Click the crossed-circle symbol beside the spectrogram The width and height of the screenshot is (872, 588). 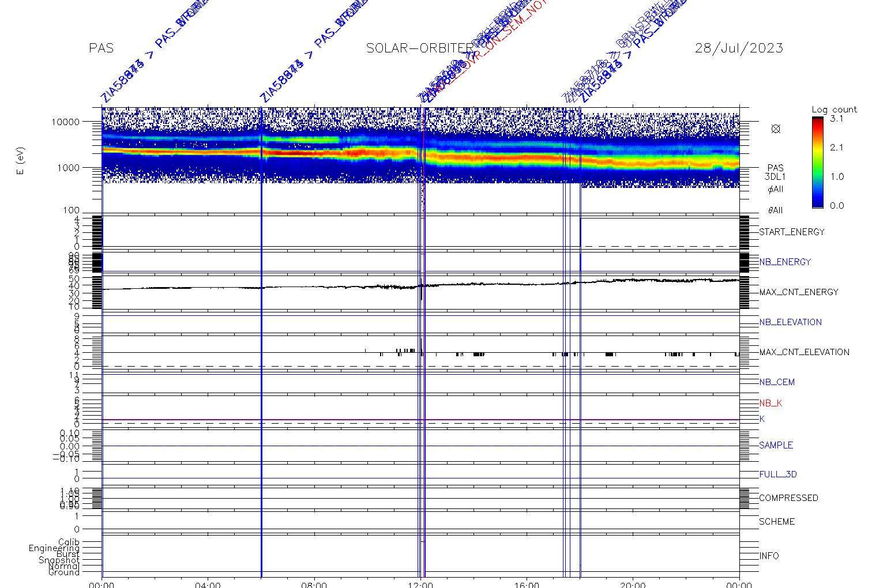click(776, 129)
